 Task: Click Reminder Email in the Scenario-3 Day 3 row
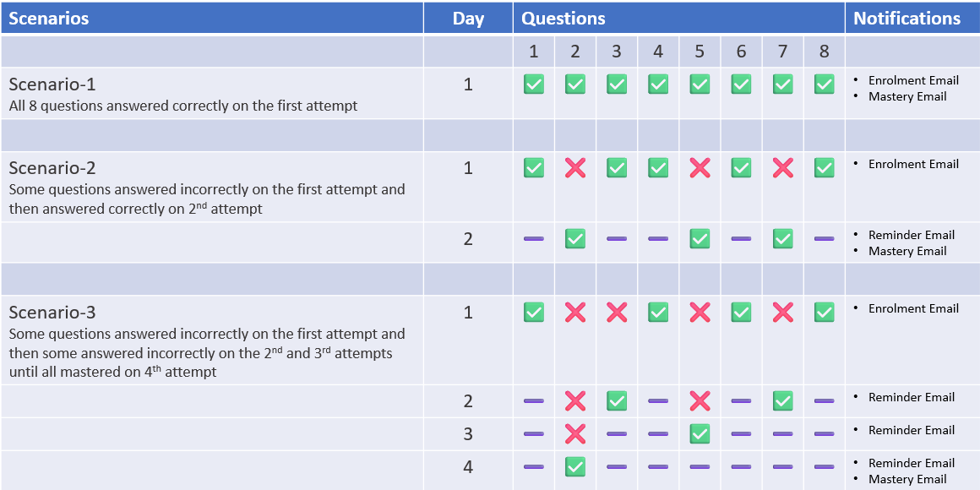tap(911, 430)
